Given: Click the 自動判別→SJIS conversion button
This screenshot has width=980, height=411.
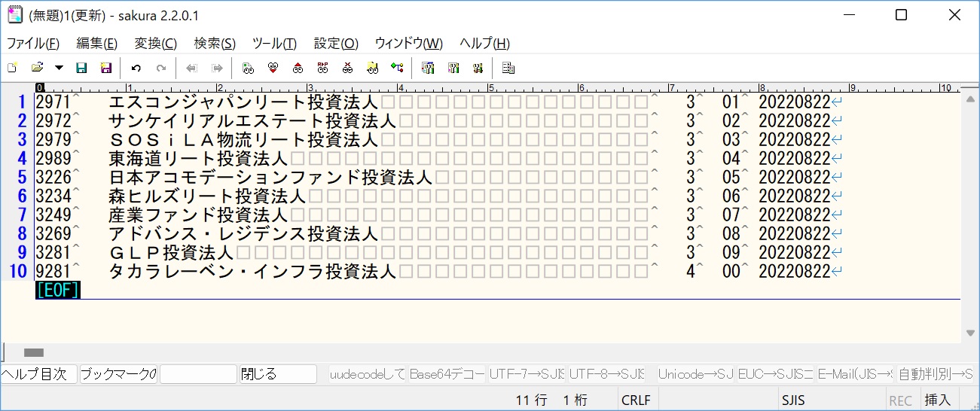Looking at the screenshot, I should point(935,374).
